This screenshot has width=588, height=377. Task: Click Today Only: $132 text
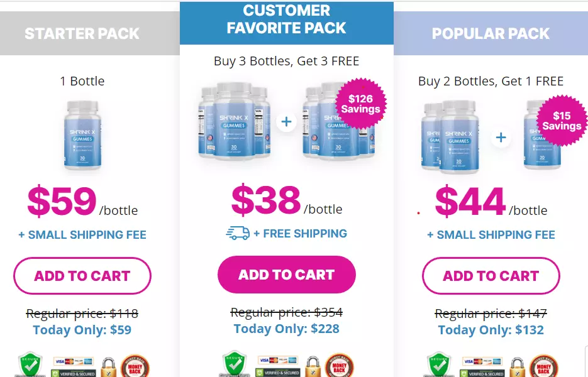491,330
